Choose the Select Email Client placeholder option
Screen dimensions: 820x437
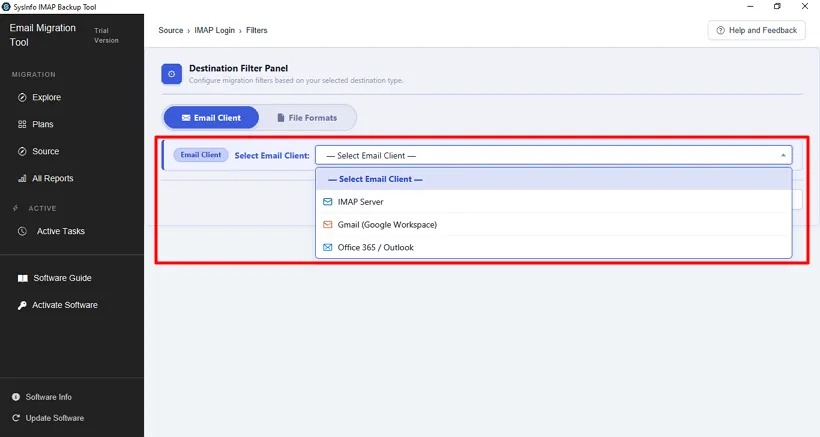click(553, 179)
